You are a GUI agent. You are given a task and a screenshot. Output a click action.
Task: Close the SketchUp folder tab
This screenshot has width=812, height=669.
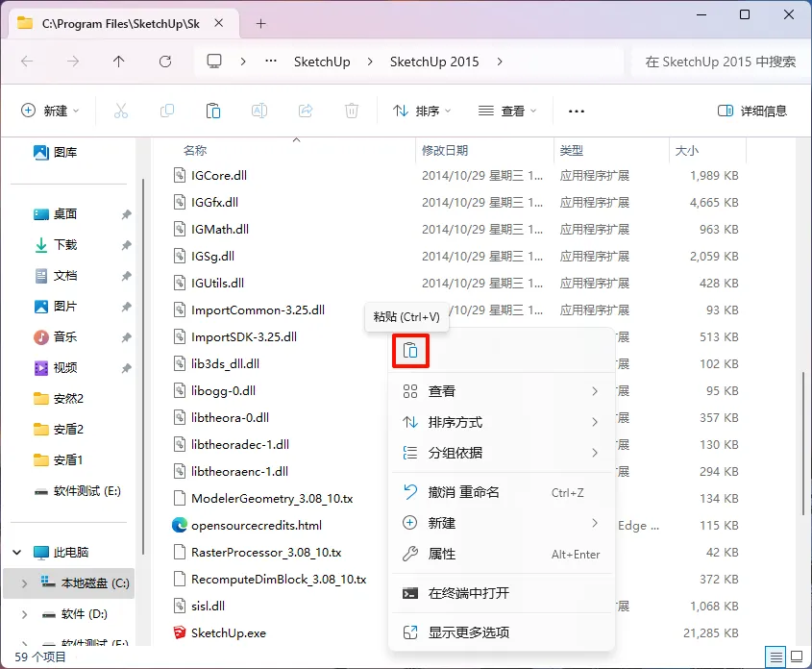pos(219,23)
